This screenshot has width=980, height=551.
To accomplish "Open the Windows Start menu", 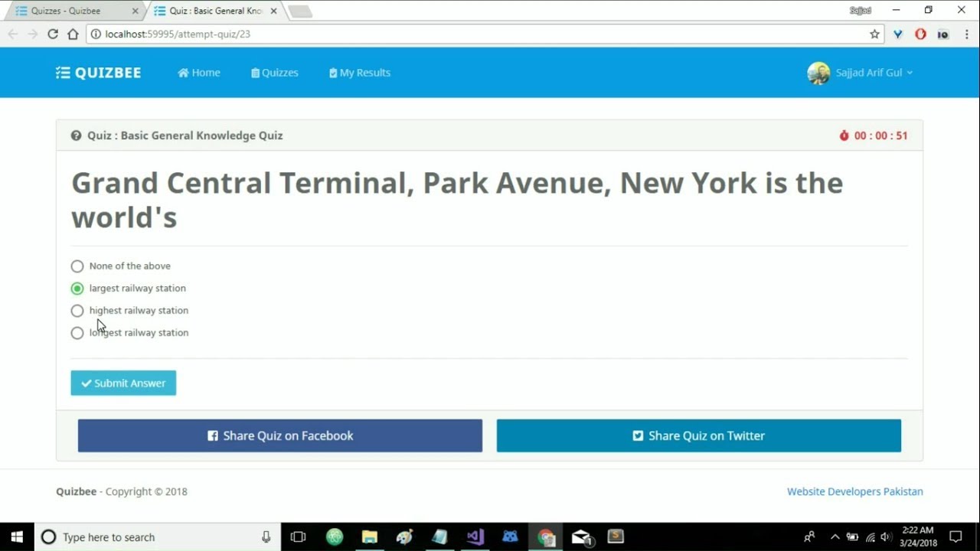I will [17, 537].
